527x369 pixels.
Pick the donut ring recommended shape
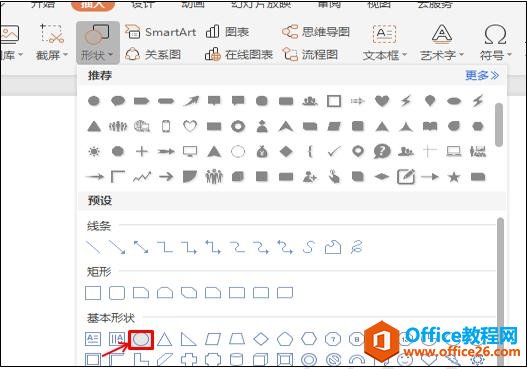(238, 126)
